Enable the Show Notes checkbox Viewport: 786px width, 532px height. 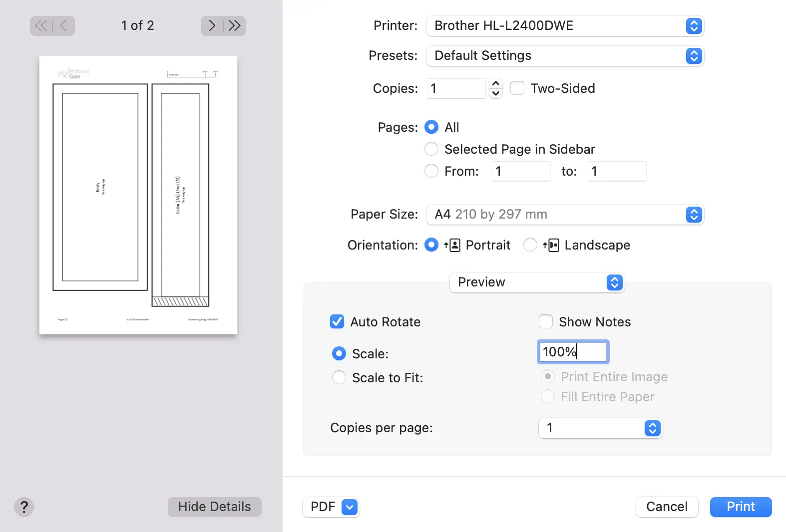tap(546, 322)
